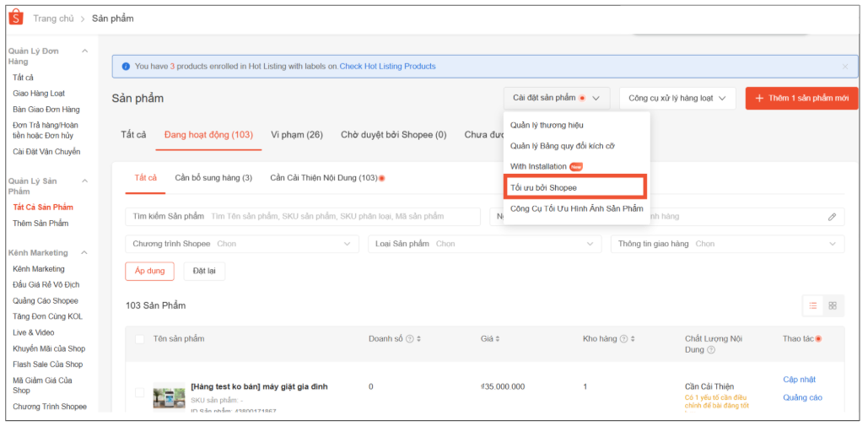
Task: Switch to Vi phạm (26) tab
Action: [297, 135]
